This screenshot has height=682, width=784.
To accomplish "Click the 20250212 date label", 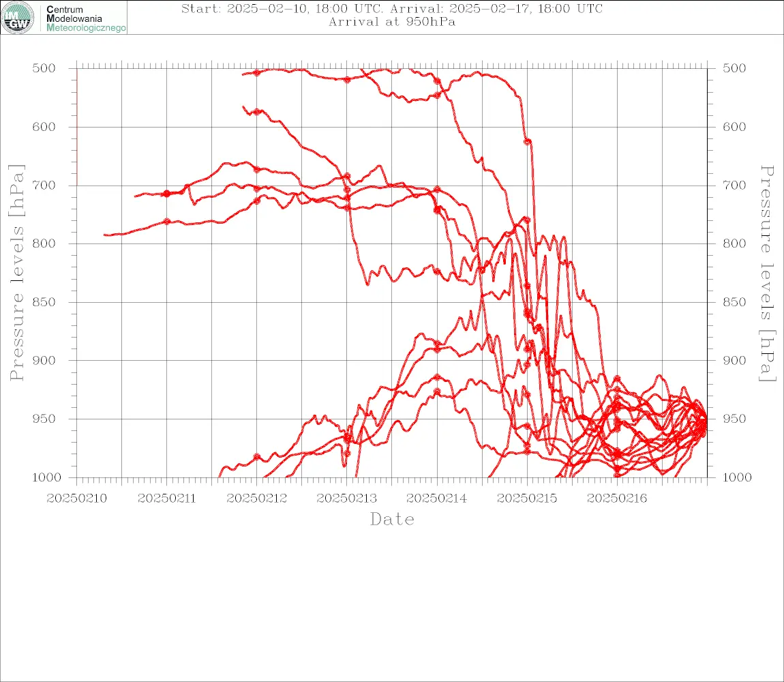I will 256,499.
